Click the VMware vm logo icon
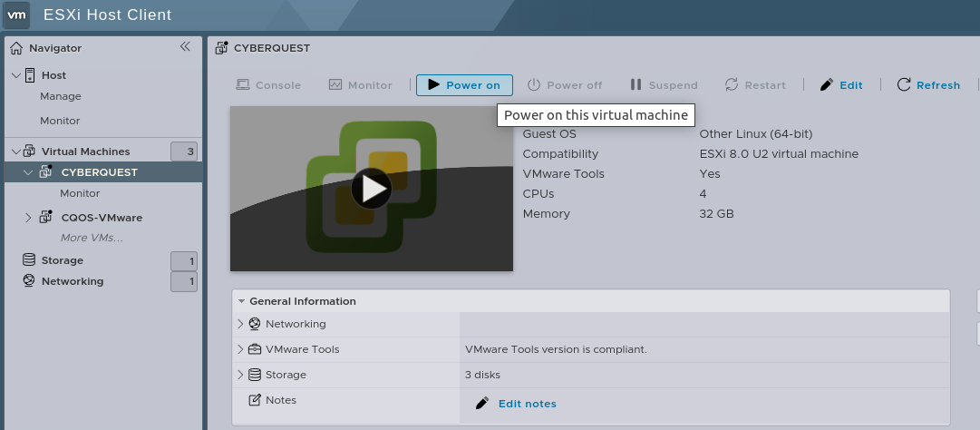This screenshot has width=980, height=430. coord(17,15)
